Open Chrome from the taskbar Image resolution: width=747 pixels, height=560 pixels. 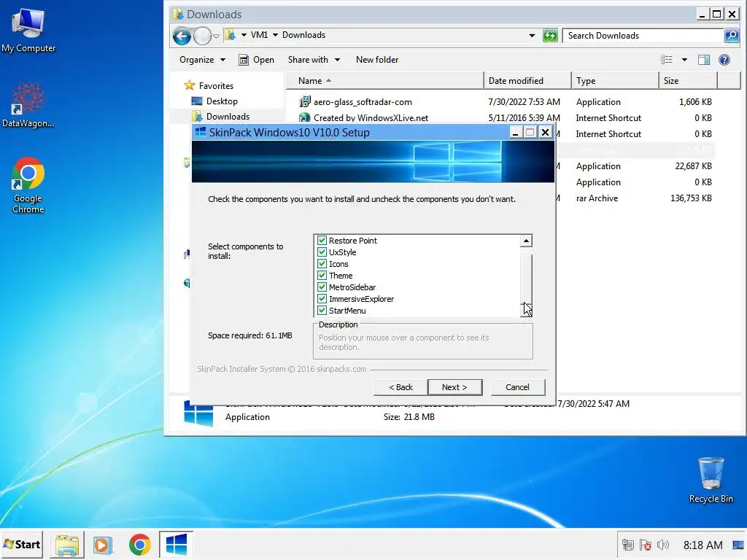[139, 545]
